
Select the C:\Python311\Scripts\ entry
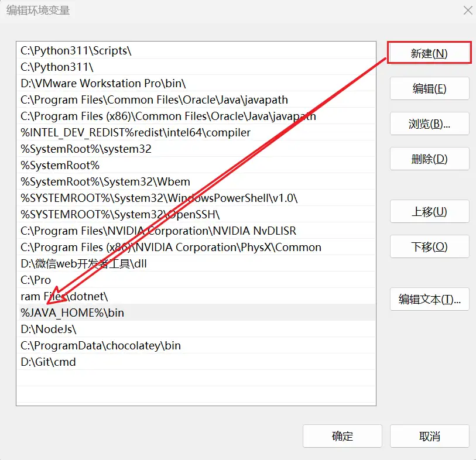[x=76, y=51]
